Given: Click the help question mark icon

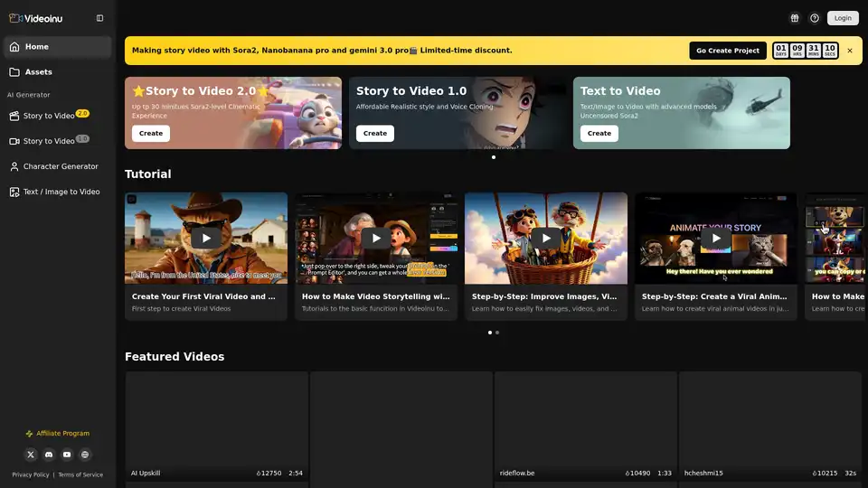Looking at the screenshot, I should coord(815,18).
